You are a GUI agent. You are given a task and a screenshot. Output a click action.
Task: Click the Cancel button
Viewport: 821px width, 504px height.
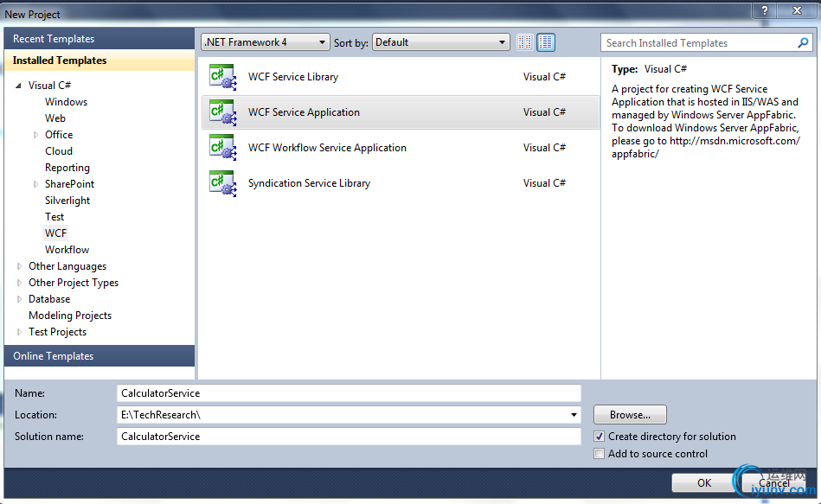[x=774, y=482]
